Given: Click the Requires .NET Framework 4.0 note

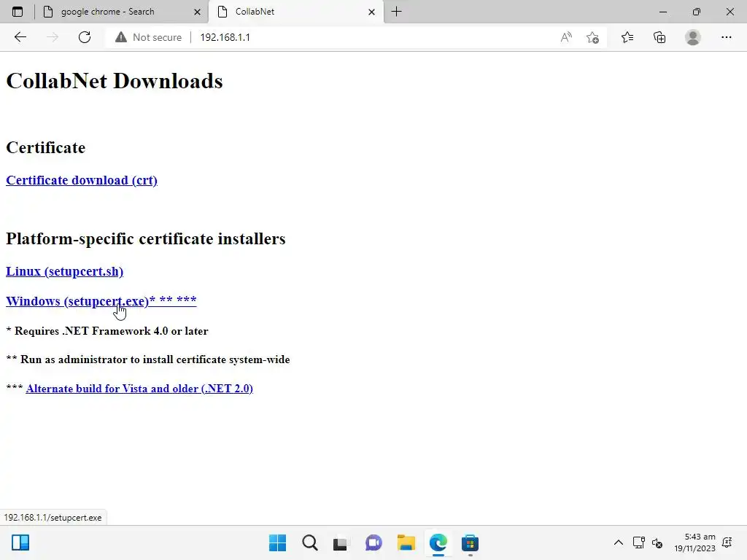Looking at the screenshot, I should tap(107, 331).
